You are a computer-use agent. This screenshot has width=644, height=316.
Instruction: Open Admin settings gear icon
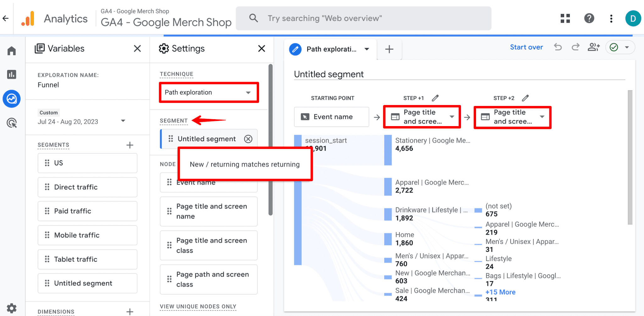(12, 308)
